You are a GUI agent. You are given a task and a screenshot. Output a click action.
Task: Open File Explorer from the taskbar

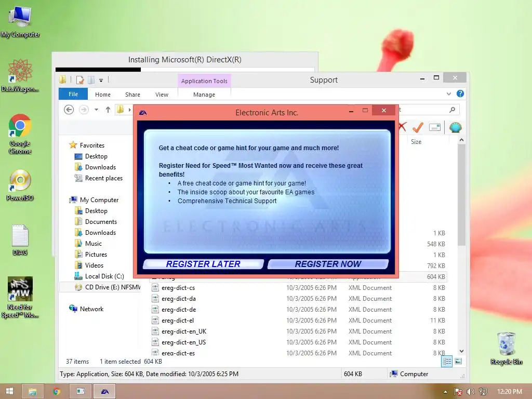[x=33, y=391]
